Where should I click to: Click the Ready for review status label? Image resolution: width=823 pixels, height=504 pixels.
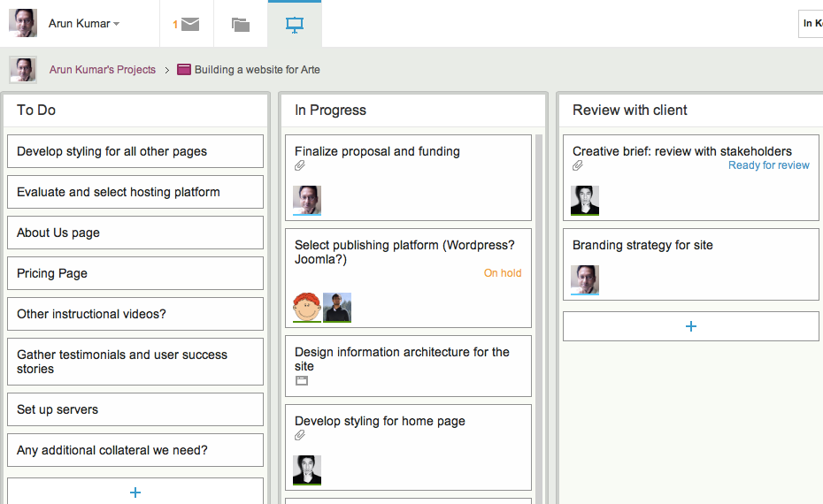tap(768, 165)
